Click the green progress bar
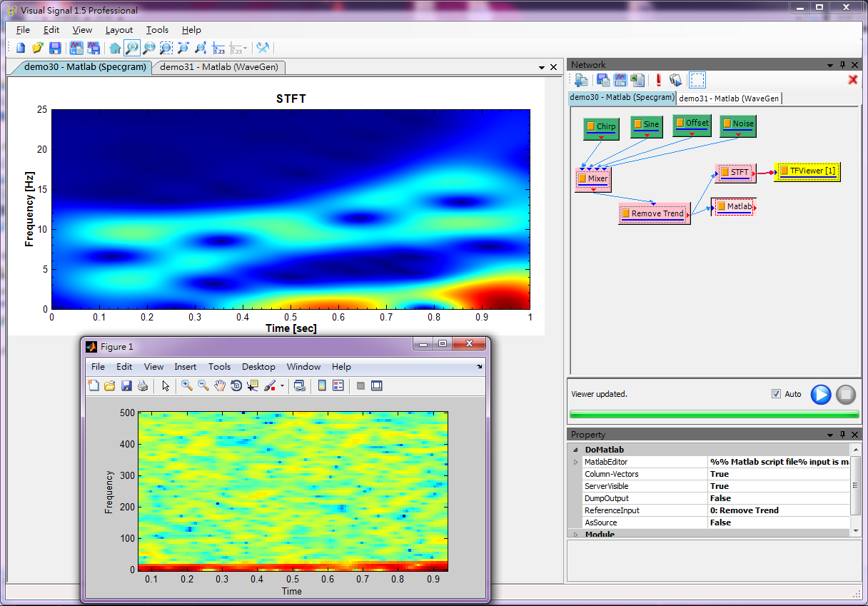868x606 pixels. 715,414
